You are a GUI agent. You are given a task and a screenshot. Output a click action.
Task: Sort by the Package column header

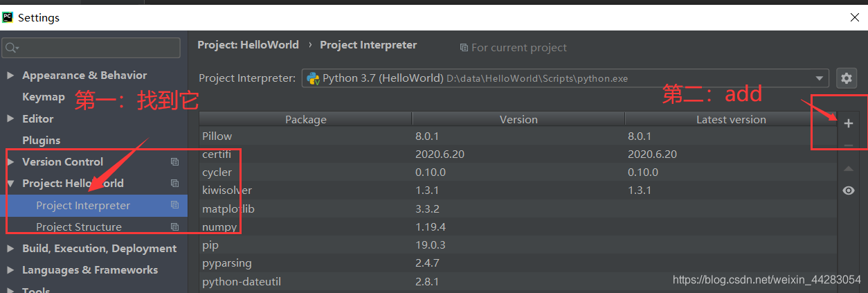click(x=305, y=119)
